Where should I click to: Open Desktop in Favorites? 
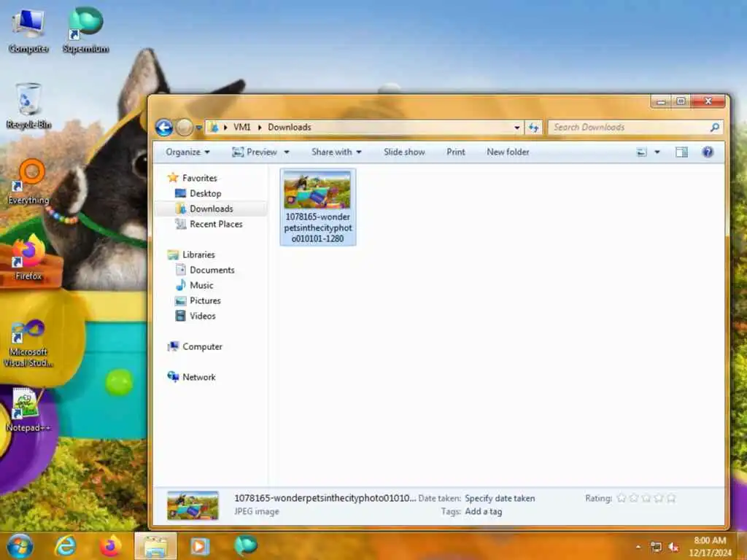pyautogui.click(x=205, y=193)
